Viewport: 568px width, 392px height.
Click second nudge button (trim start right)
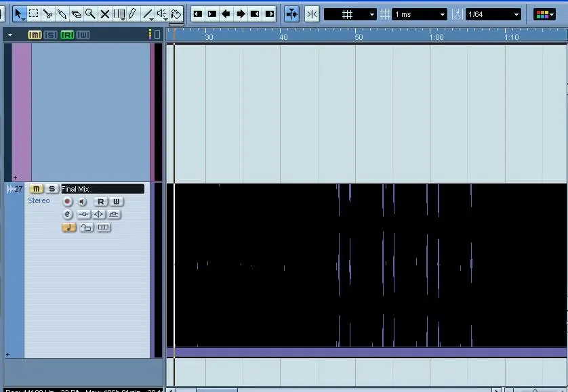212,14
